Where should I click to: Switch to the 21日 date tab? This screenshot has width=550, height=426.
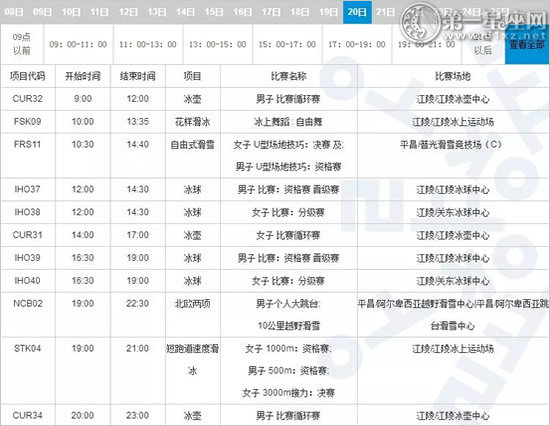(385, 12)
